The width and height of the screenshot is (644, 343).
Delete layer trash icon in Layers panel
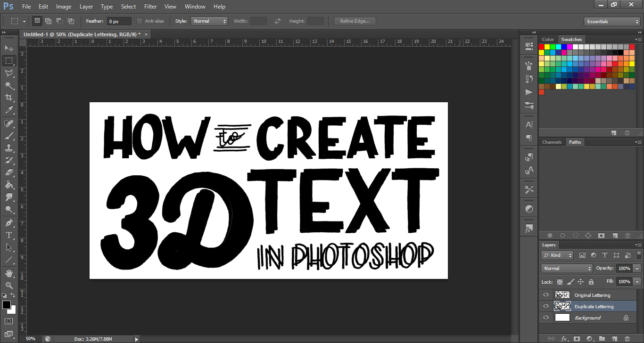(627, 339)
